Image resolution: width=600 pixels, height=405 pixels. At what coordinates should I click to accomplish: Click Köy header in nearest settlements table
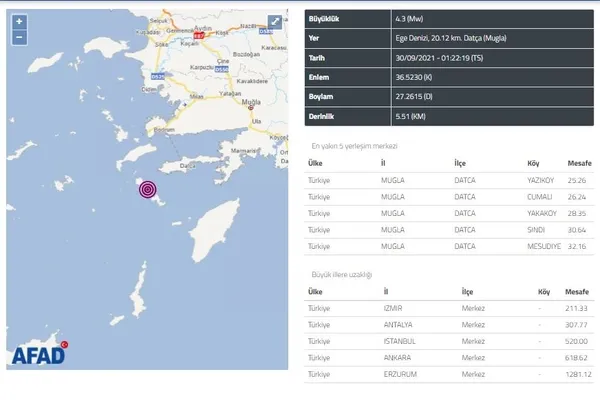[532, 162]
